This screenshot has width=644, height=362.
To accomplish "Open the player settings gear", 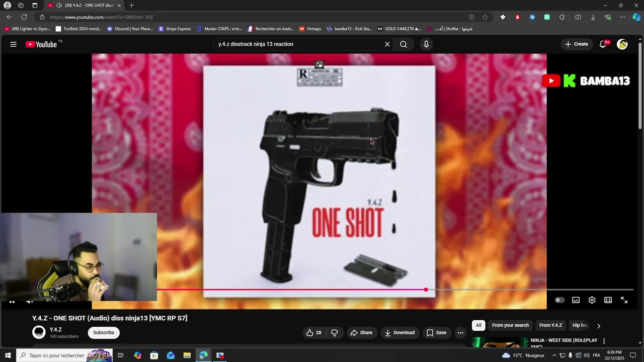I will [592, 300].
